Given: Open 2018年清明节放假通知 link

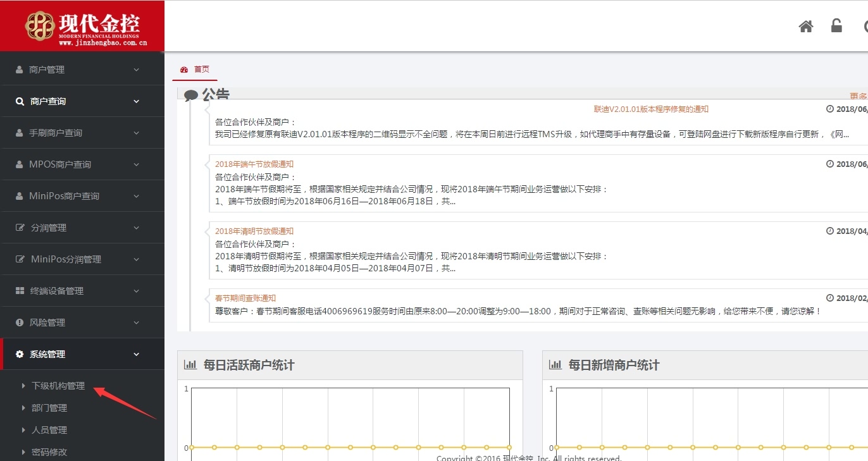Looking at the screenshot, I should (x=254, y=231).
